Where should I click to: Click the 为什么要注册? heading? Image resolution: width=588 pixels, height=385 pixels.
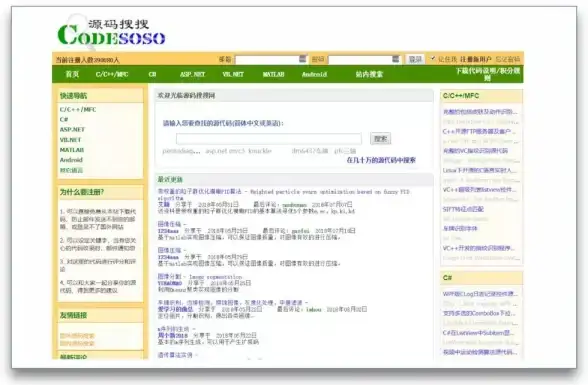82,192
